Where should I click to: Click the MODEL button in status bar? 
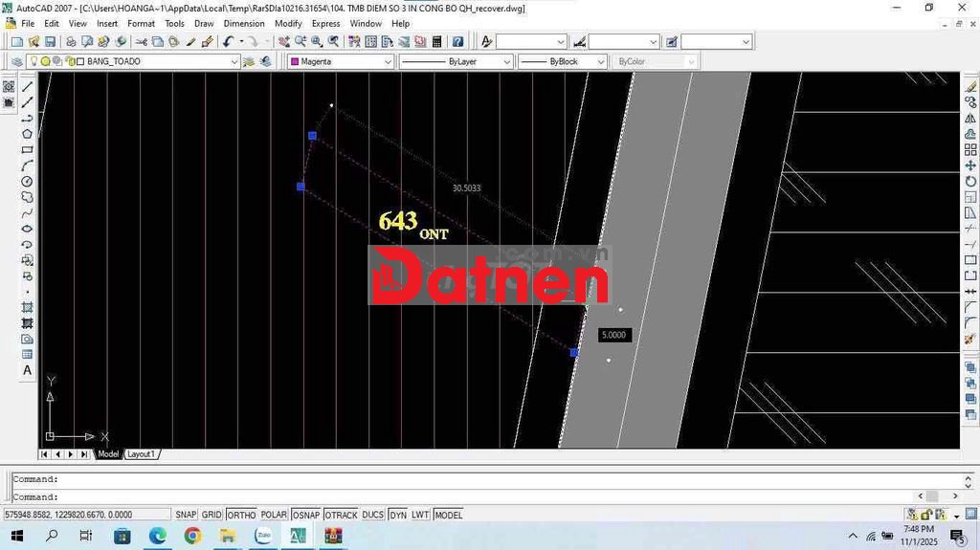click(x=448, y=515)
